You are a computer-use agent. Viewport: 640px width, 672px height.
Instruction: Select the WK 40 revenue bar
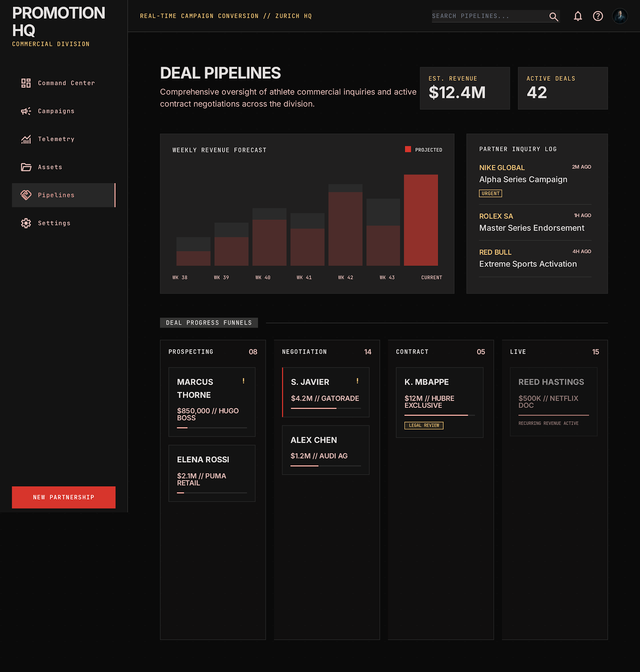click(x=269, y=237)
